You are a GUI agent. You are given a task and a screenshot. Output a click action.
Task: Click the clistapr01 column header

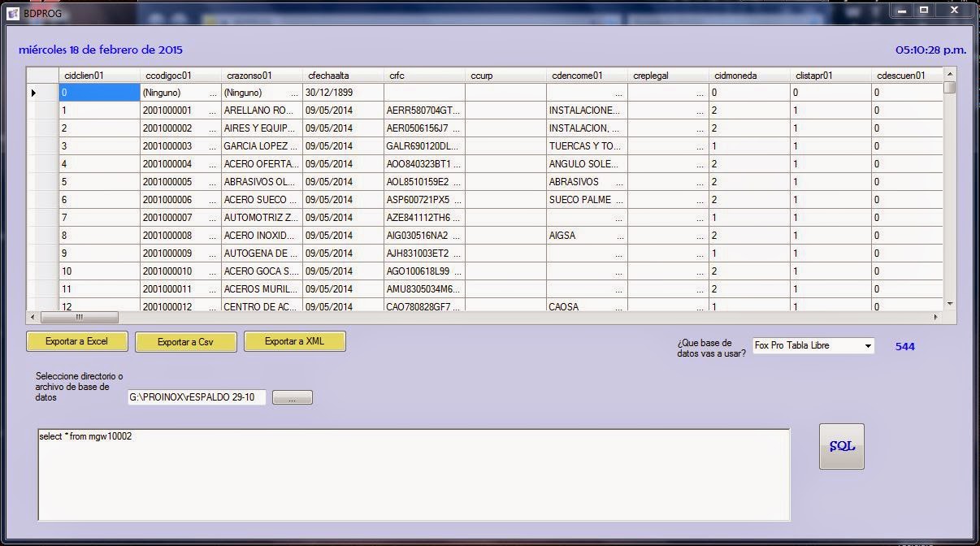tap(830, 76)
